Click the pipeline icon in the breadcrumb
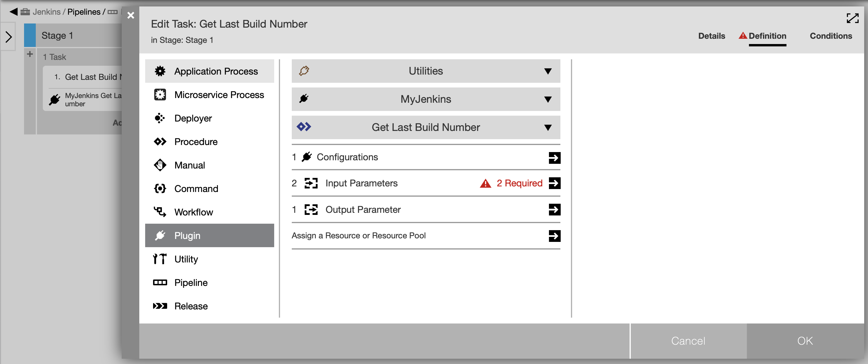 [112, 12]
